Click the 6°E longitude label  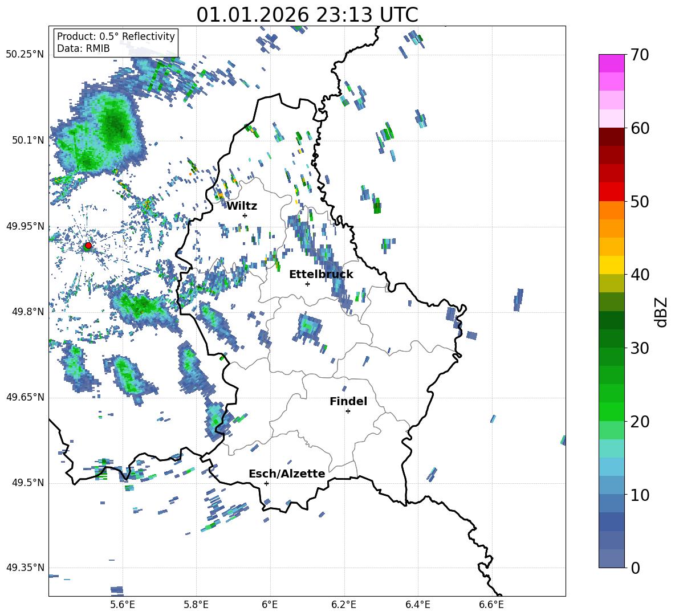tap(270, 605)
